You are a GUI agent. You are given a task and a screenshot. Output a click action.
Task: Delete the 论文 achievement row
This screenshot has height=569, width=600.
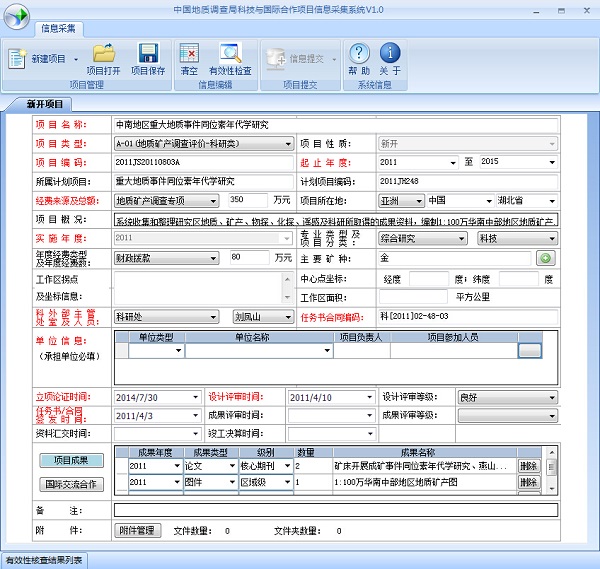[x=529, y=466]
